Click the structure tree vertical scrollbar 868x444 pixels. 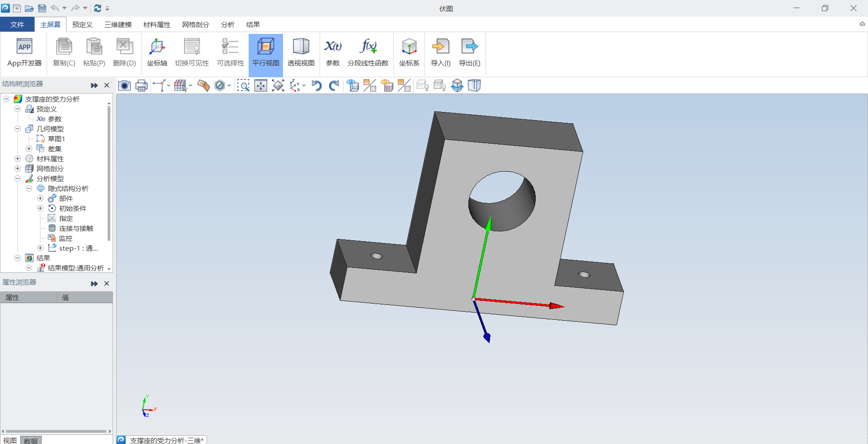pos(109,172)
